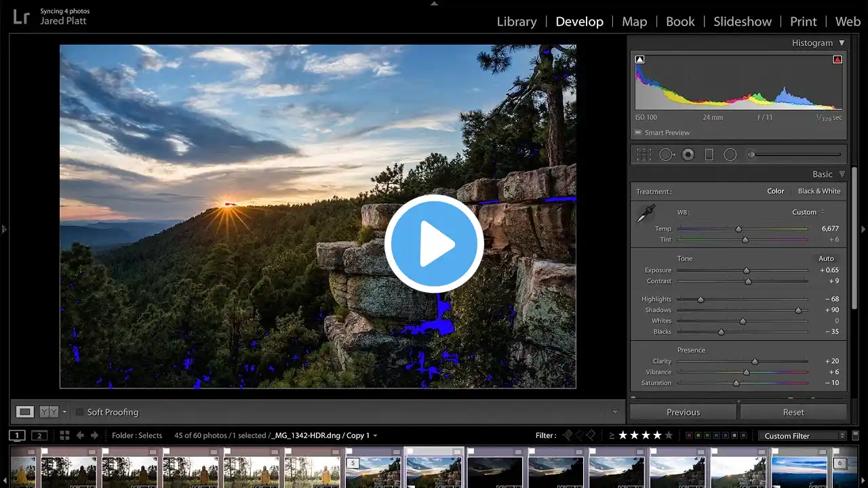Select the Radial Filter tool
Viewport: 868px width, 488px height.
pos(730,155)
